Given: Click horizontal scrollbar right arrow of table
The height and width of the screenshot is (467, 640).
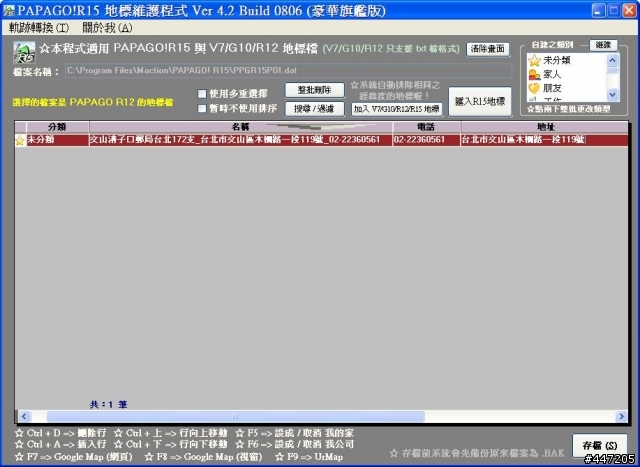Looking at the screenshot, I should pyautogui.click(x=621, y=416).
